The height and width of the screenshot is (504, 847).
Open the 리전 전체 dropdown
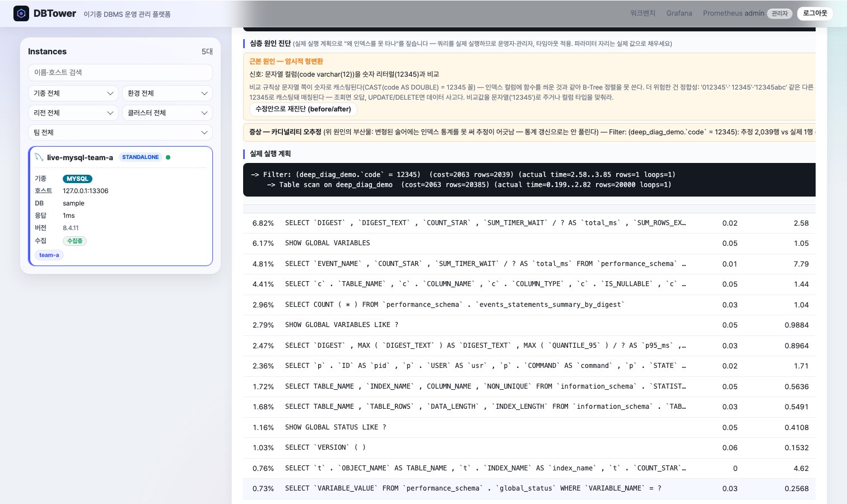(x=73, y=113)
